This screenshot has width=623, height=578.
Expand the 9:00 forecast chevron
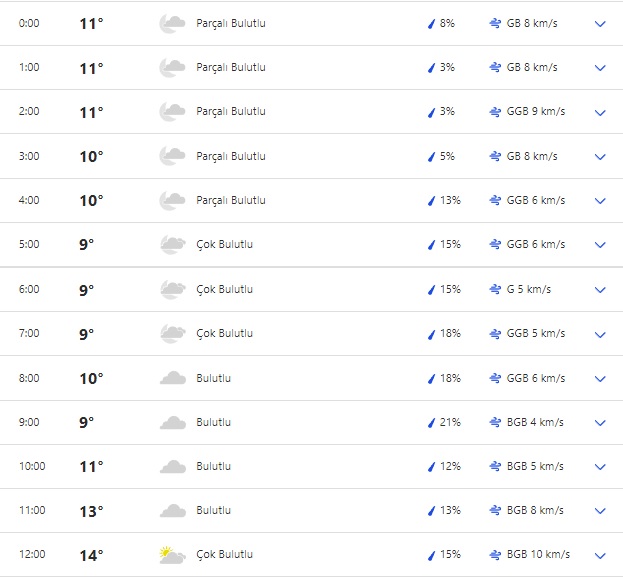[x=600, y=422]
